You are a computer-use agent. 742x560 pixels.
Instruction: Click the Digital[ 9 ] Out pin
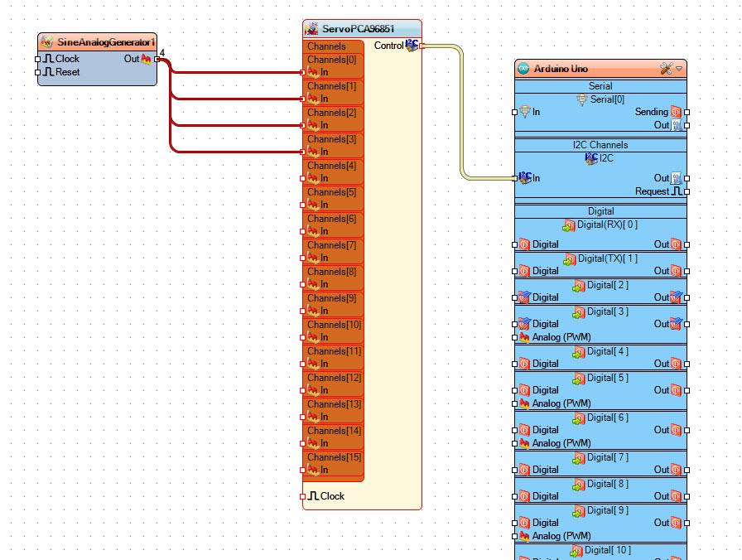coord(687,523)
